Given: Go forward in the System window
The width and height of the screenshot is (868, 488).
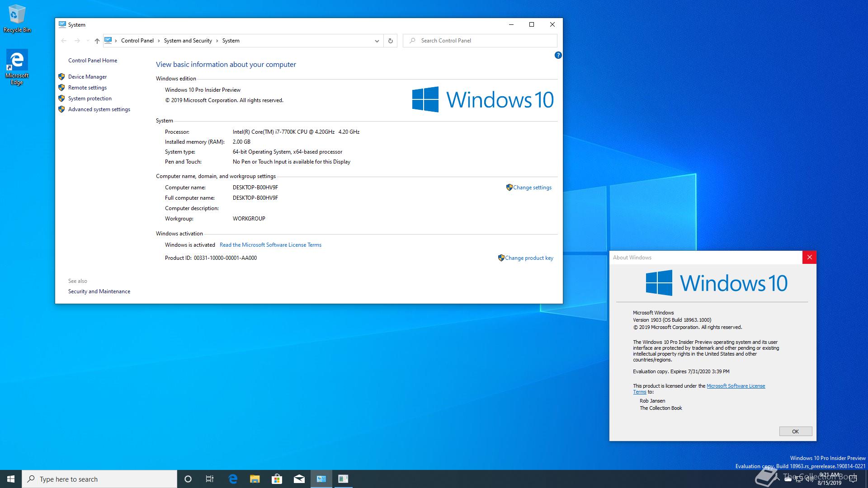Looking at the screenshot, I should 77,41.
